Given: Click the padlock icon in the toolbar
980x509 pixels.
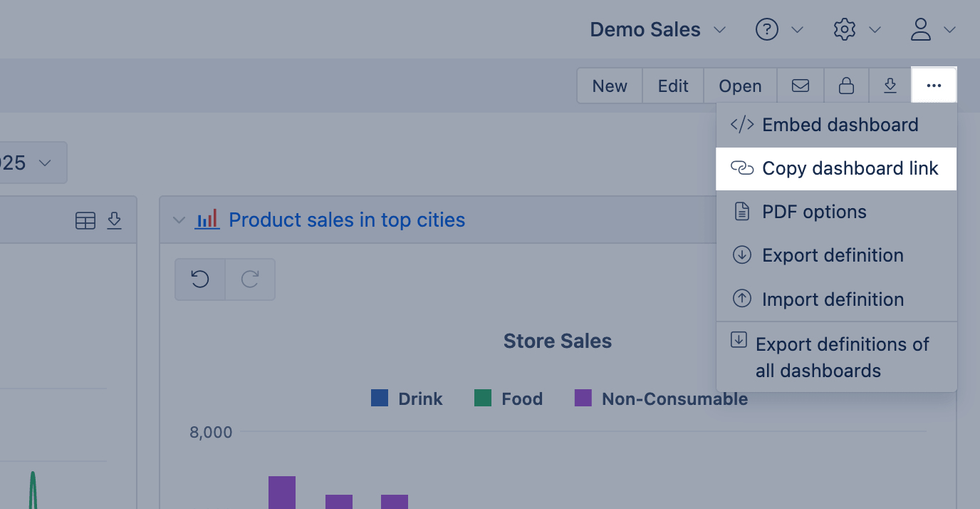Looking at the screenshot, I should click(x=846, y=86).
